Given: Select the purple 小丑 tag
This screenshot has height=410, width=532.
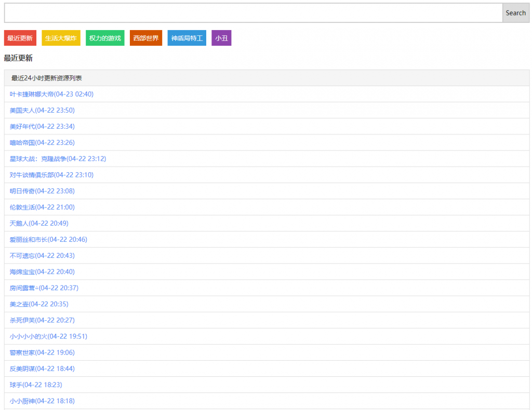Looking at the screenshot, I should click(x=221, y=38).
